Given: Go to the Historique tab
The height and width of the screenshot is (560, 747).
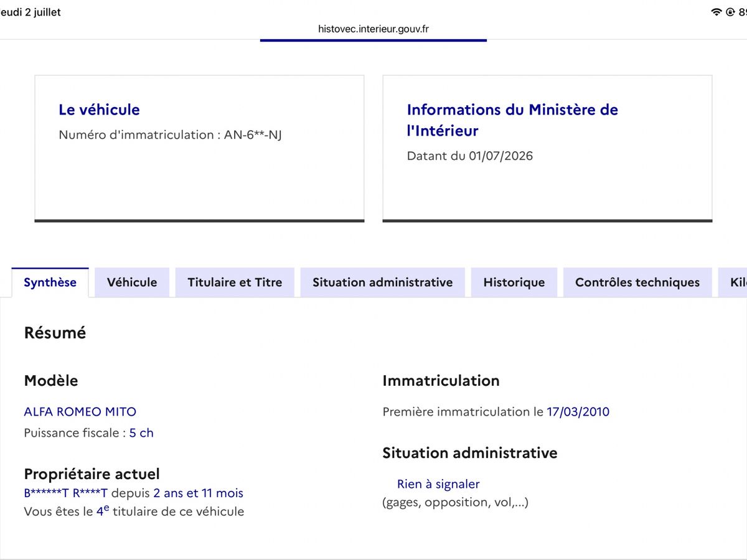Looking at the screenshot, I should click(514, 282).
